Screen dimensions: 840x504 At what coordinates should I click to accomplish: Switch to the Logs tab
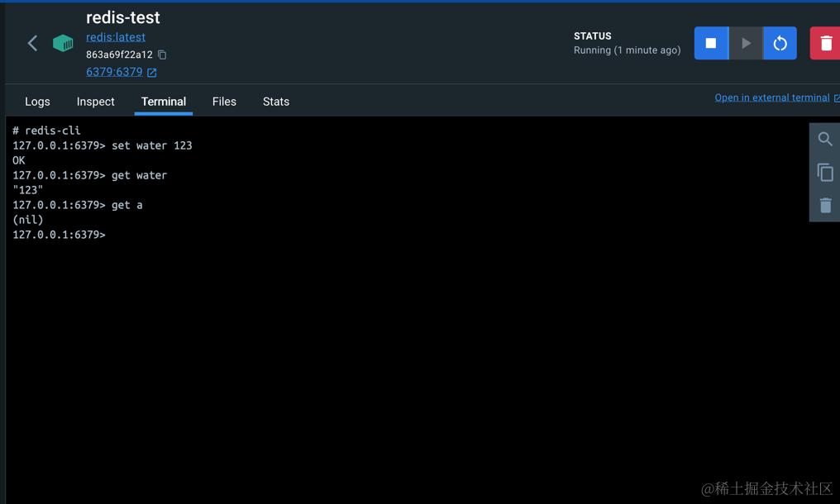[37, 102]
